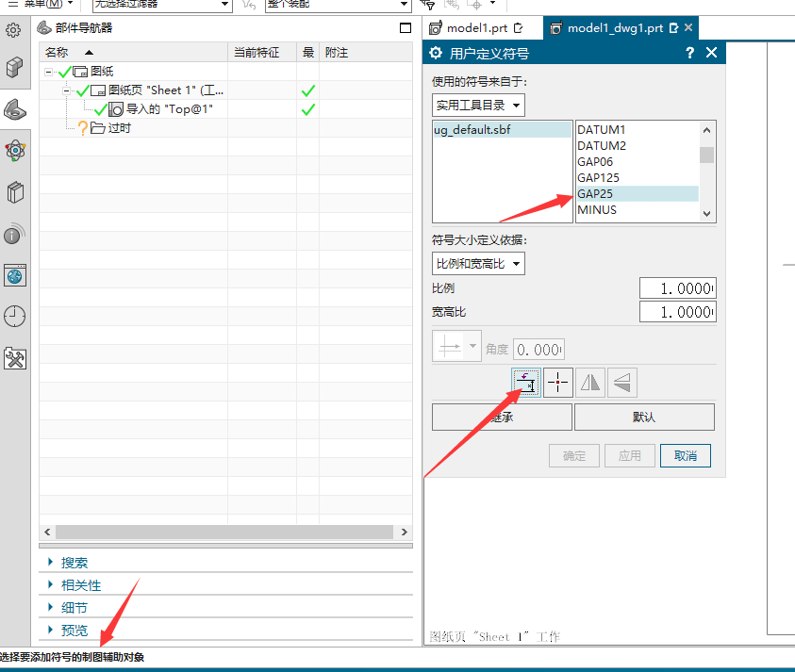This screenshot has width=795, height=672.
Task: Click the navigator horizontal scrollbar
Action: (217, 533)
